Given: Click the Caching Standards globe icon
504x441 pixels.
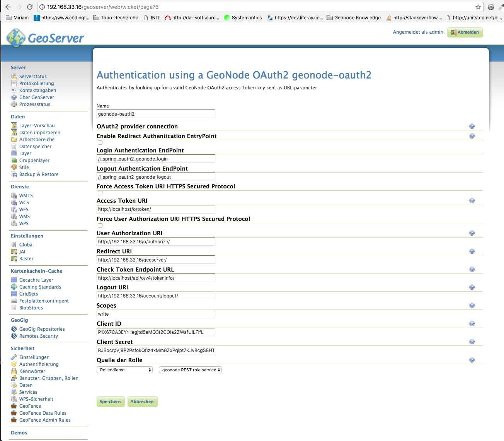Looking at the screenshot, I should click(14, 287).
